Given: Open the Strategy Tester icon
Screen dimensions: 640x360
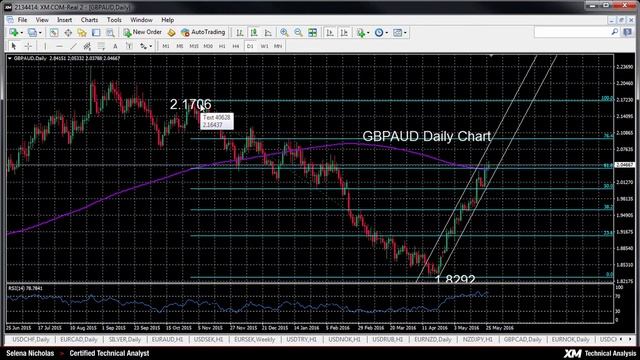Looking at the screenshot, I should (x=110, y=32).
